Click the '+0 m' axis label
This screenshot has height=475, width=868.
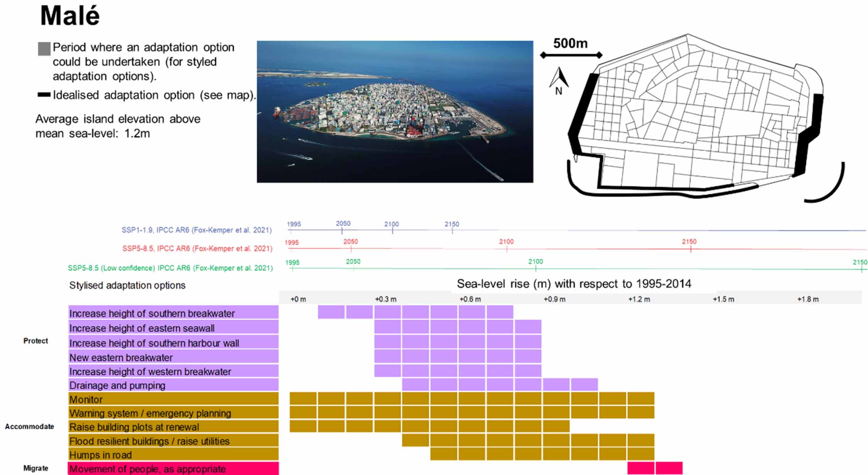tap(298, 299)
